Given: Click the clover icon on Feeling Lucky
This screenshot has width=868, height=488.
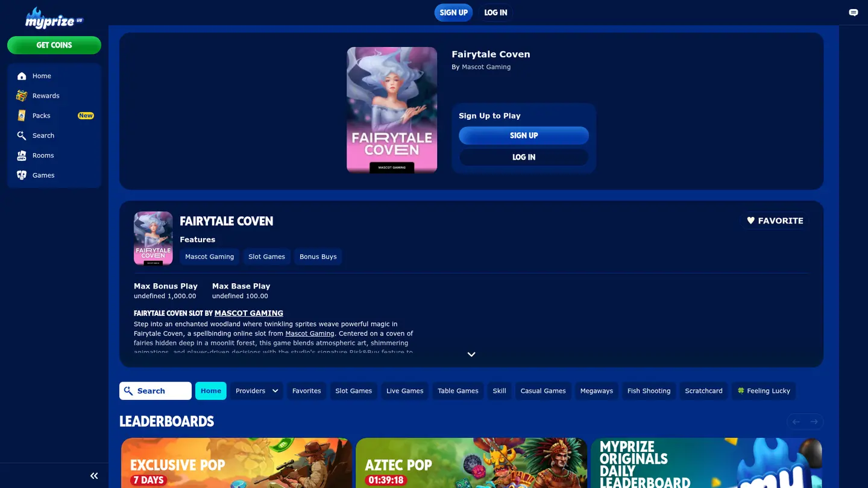Looking at the screenshot, I should pyautogui.click(x=741, y=391).
